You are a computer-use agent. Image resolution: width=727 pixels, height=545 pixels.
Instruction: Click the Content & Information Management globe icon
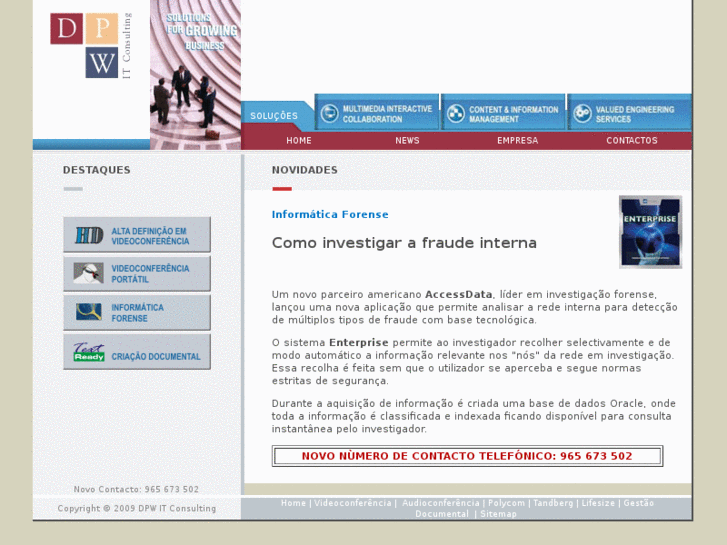(x=456, y=113)
